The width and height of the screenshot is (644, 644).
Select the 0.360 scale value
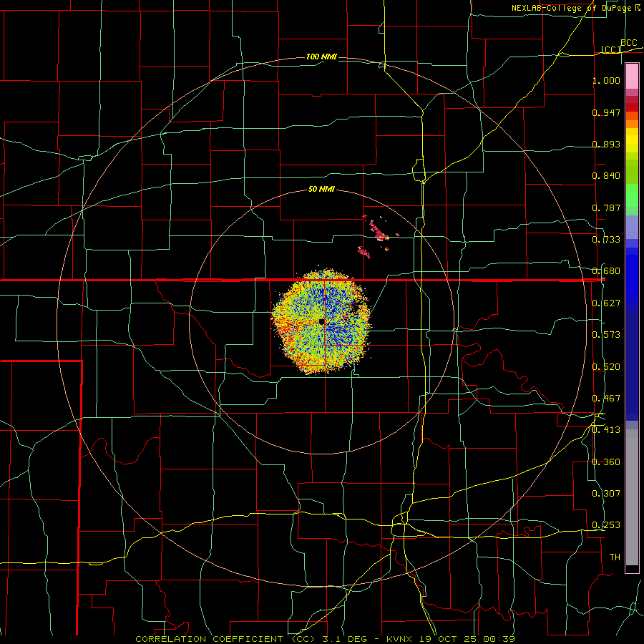[x=606, y=462]
